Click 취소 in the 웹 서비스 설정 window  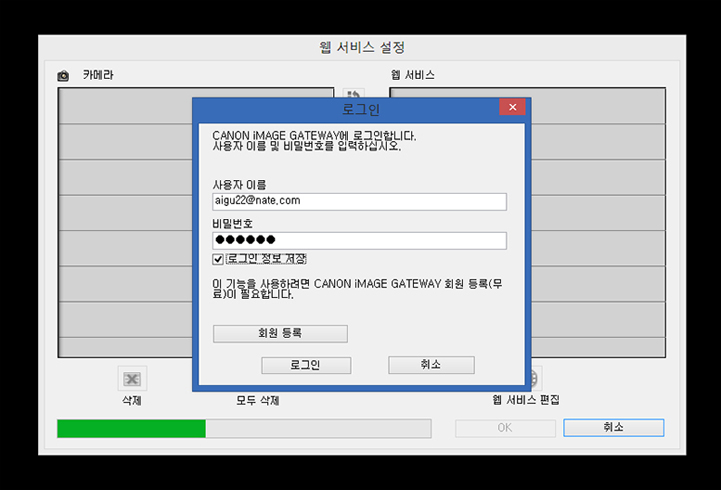pyautogui.click(x=613, y=427)
